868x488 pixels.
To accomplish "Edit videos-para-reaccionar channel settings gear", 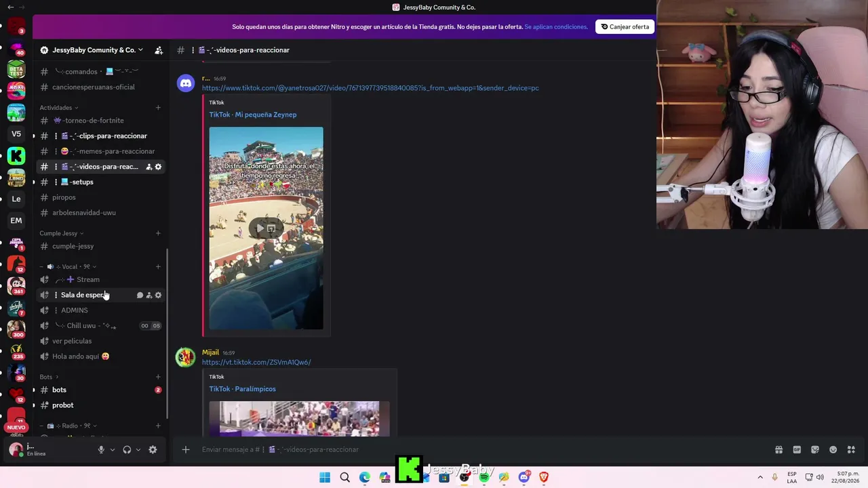I will point(158,167).
